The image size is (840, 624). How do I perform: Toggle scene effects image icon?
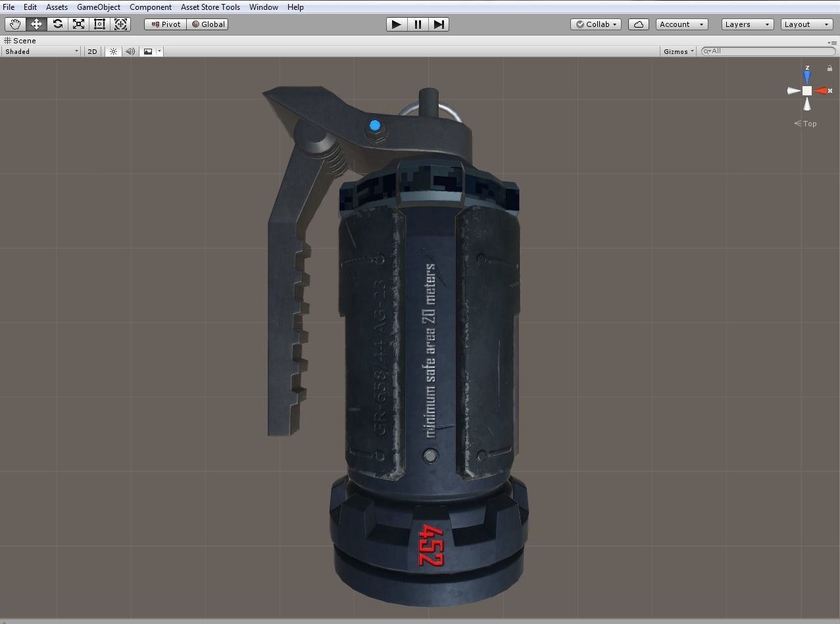tap(148, 51)
